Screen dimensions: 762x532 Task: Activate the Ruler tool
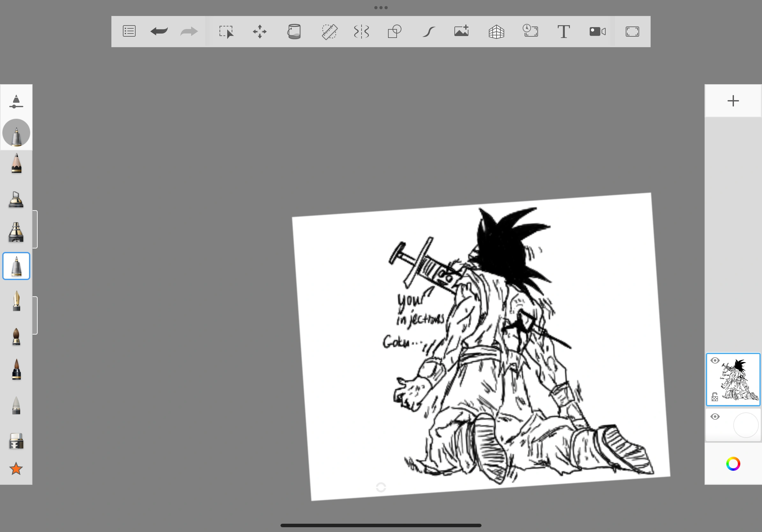pyautogui.click(x=329, y=32)
